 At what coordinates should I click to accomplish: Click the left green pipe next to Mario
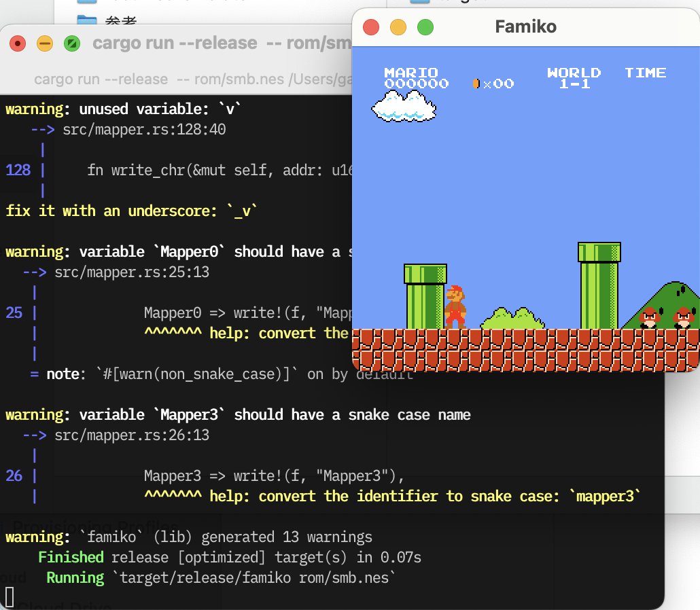(425, 296)
